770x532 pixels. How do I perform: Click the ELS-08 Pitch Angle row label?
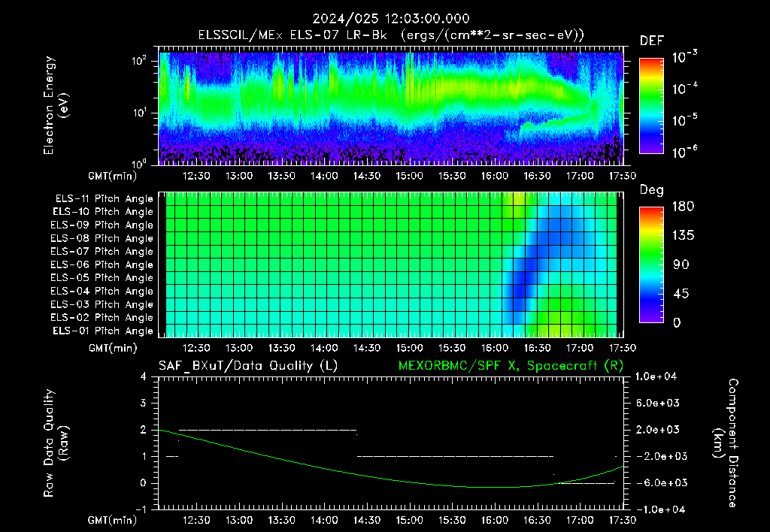pos(102,238)
